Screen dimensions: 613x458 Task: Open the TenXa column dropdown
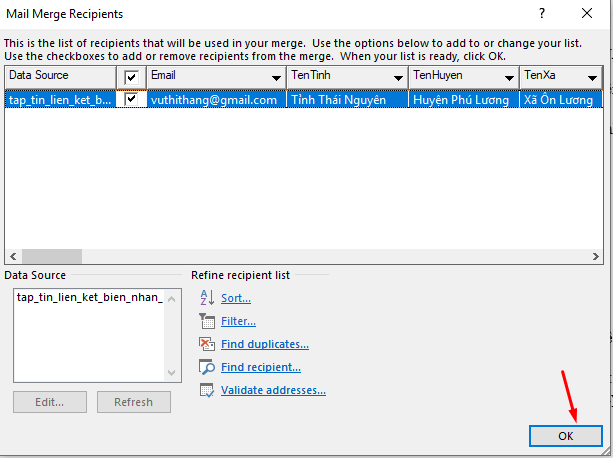593,78
